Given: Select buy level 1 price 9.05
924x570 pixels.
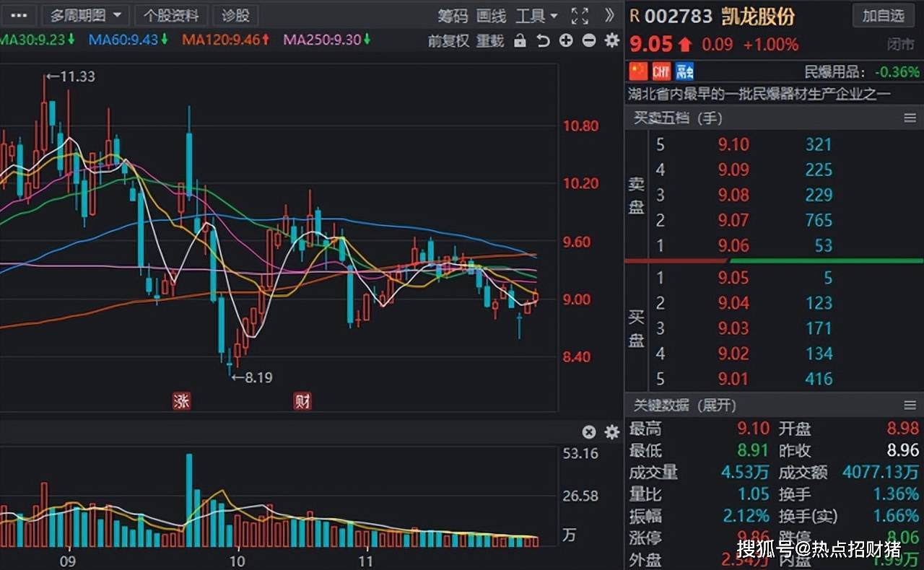Looking at the screenshot, I should (x=733, y=278).
